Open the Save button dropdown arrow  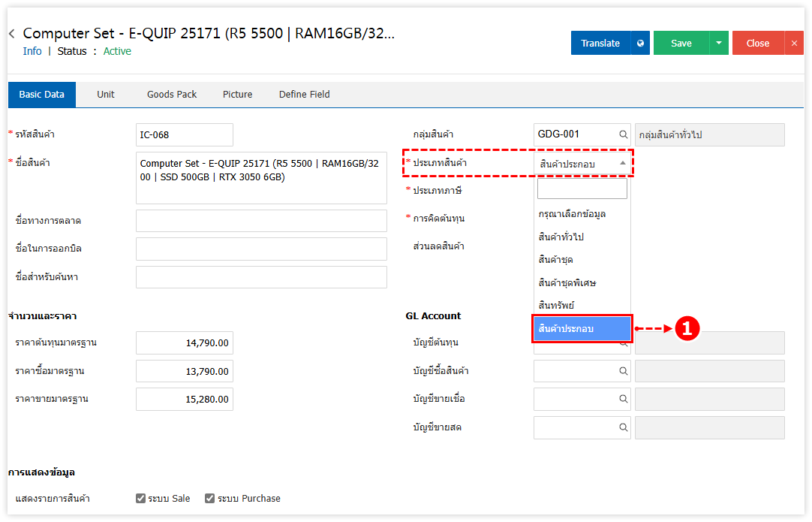718,44
